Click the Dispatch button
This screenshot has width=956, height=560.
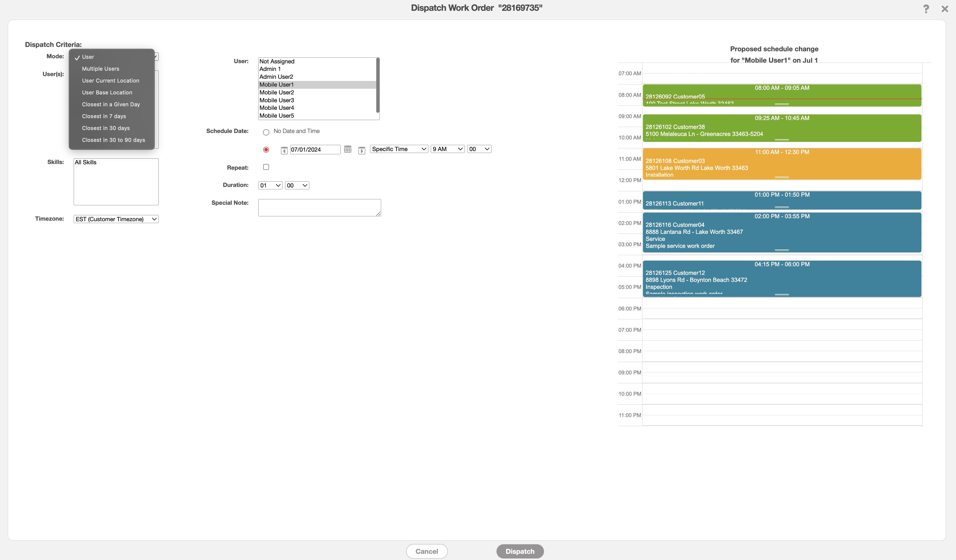(520, 551)
